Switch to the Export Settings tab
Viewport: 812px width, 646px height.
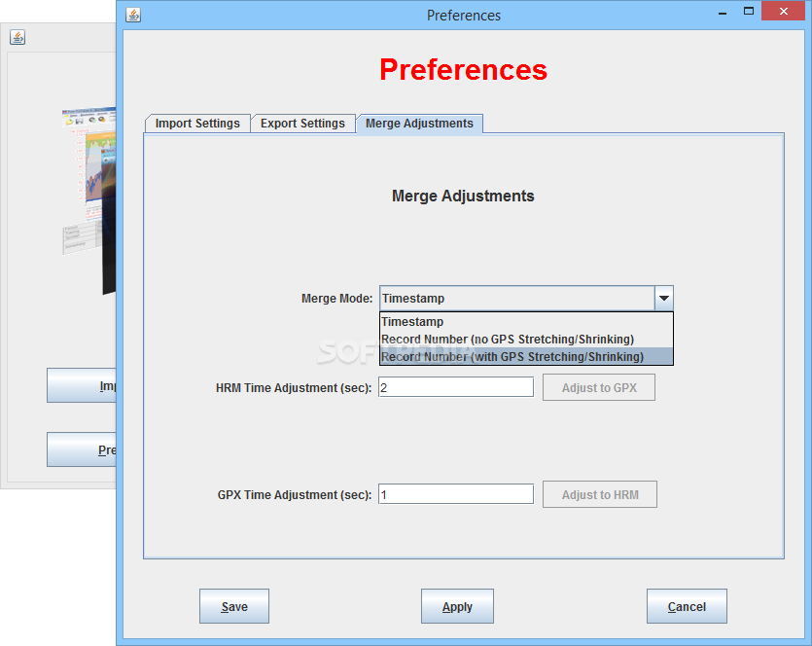(x=303, y=124)
